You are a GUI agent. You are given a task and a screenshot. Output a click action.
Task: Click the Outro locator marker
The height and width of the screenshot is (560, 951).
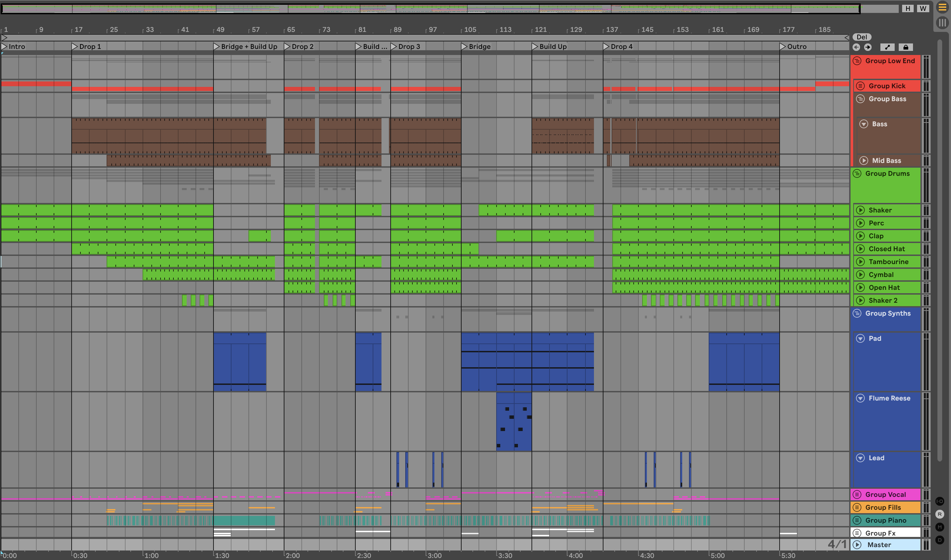click(x=783, y=46)
